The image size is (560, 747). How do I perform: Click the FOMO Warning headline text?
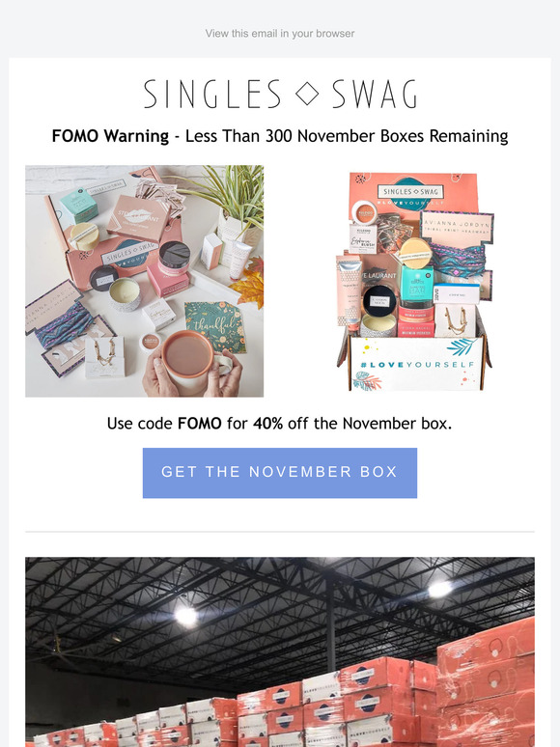coord(280,136)
